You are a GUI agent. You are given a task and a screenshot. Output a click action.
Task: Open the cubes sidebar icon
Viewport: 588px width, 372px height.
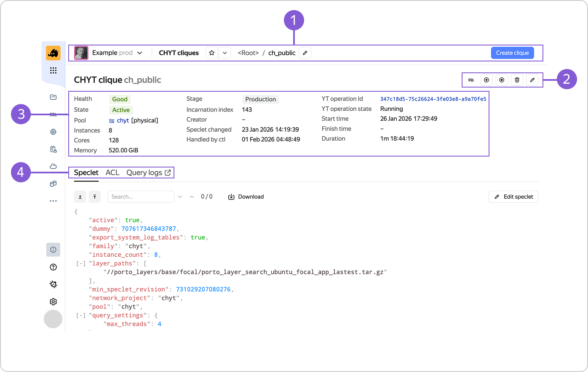pyautogui.click(x=53, y=183)
